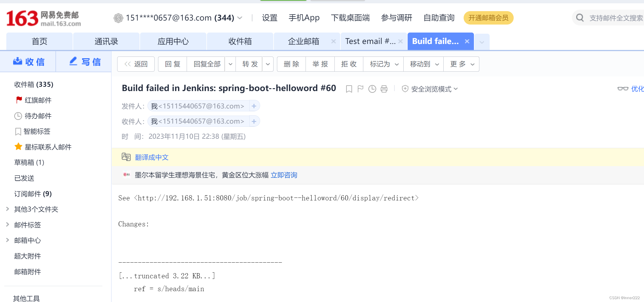Close the 企业邮箱 tab
The image size is (644, 302).
pyautogui.click(x=333, y=41)
